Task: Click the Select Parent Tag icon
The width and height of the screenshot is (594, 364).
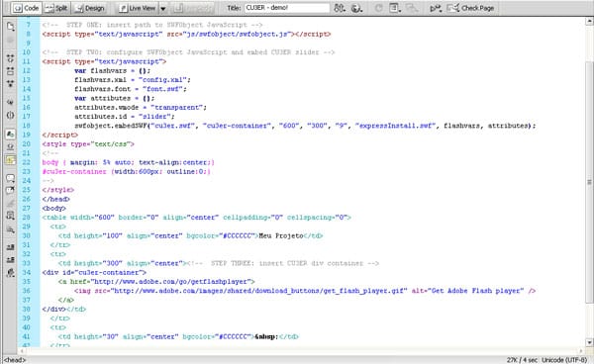Action: pos(10,102)
